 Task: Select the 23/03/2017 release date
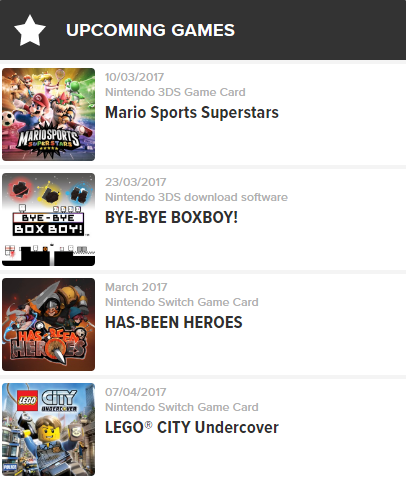tap(135, 182)
